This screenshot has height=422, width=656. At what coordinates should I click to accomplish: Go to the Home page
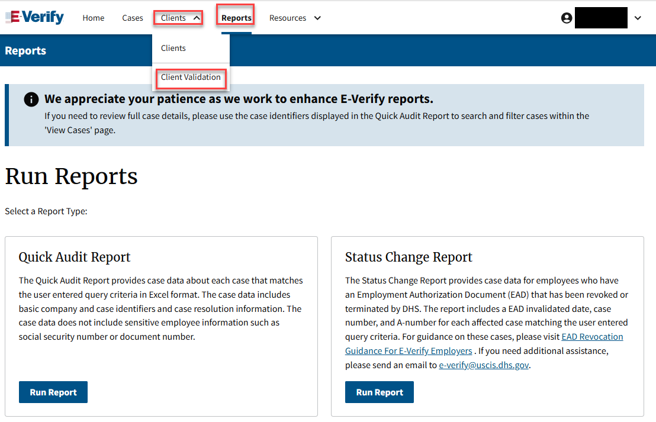click(93, 18)
